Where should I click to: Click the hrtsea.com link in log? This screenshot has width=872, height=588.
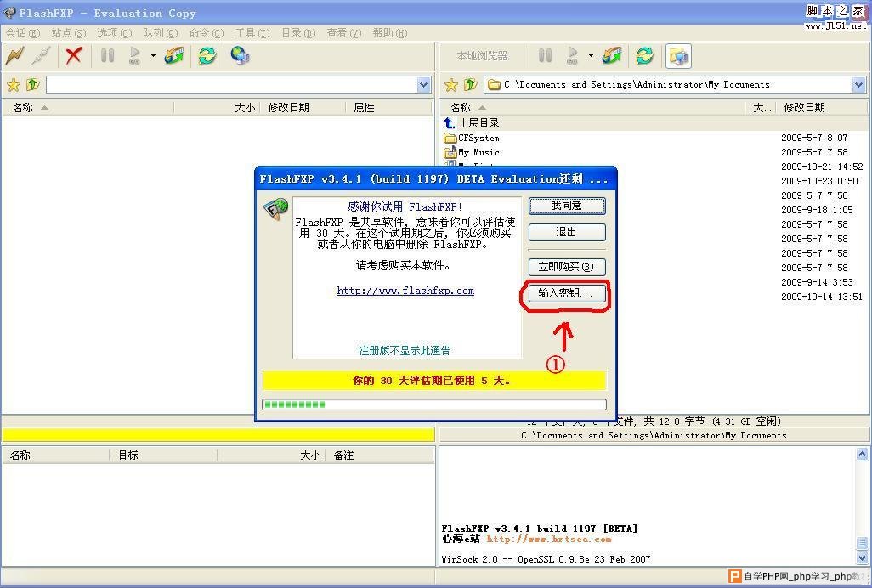pyautogui.click(x=549, y=539)
